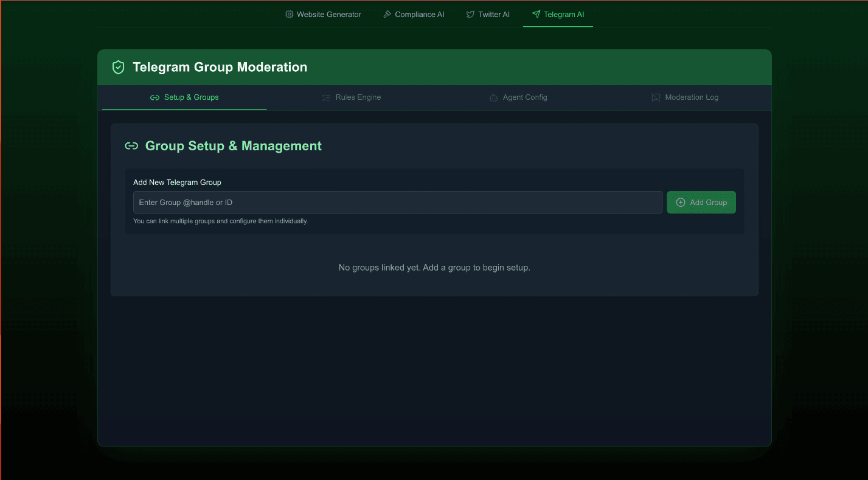Select the Telegram AI tab

pos(558,14)
